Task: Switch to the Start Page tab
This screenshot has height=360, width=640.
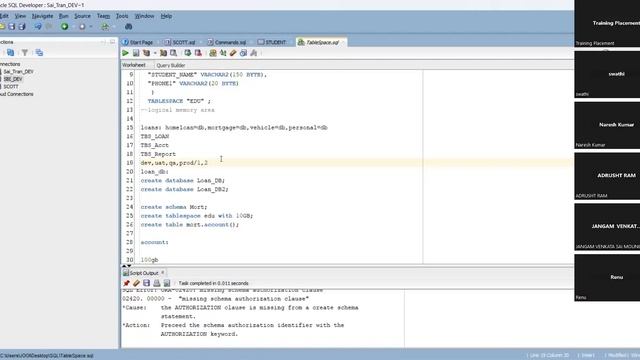Action: point(138,42)
